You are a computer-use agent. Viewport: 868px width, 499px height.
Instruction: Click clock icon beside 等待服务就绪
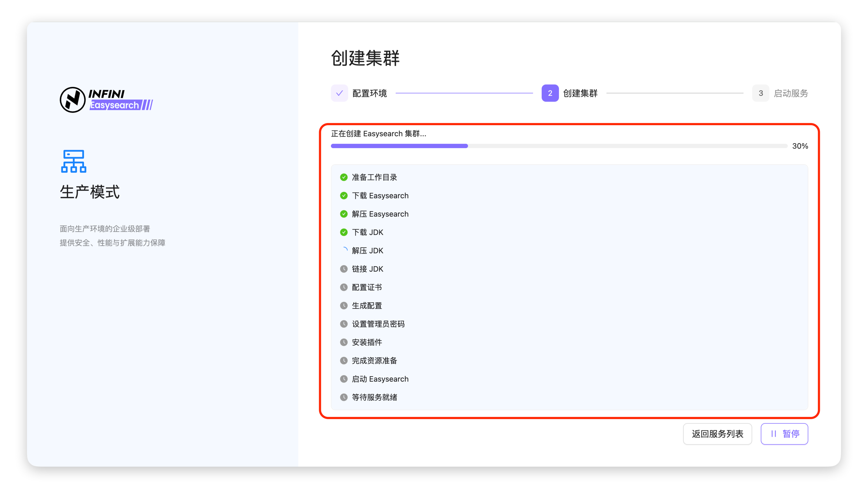coord(344,397)
